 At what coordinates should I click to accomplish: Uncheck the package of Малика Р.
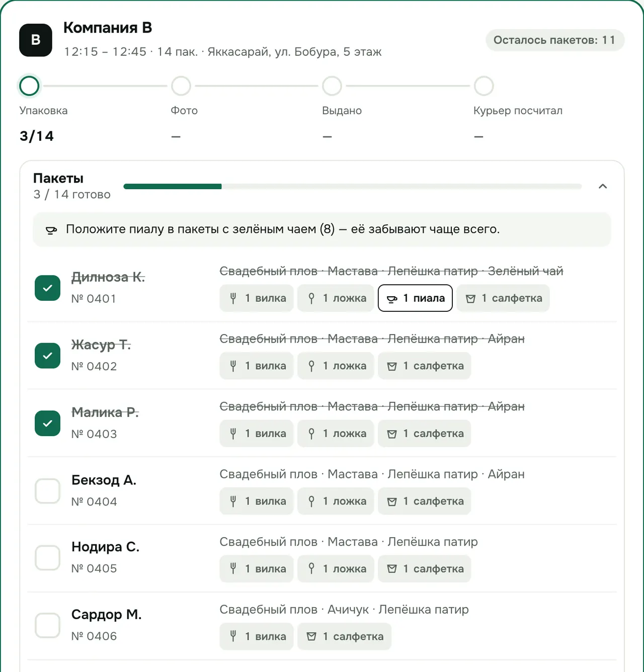pos(48,424)
